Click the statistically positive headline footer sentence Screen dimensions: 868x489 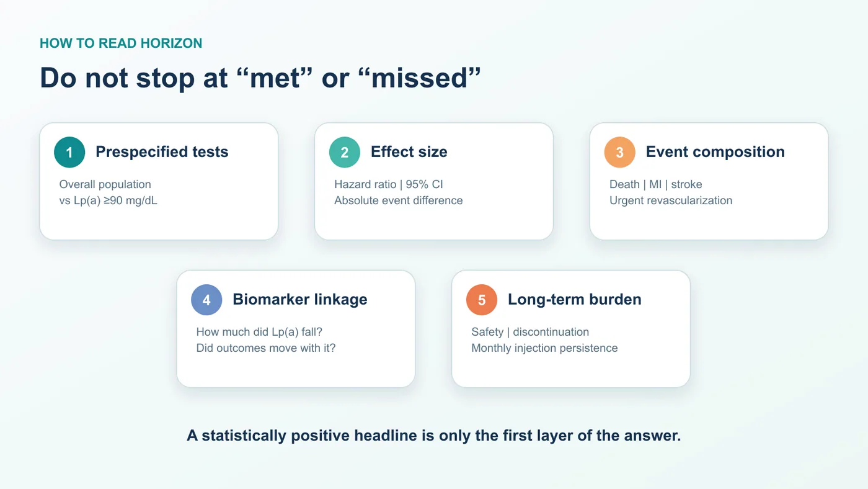(x=434, y=436)
